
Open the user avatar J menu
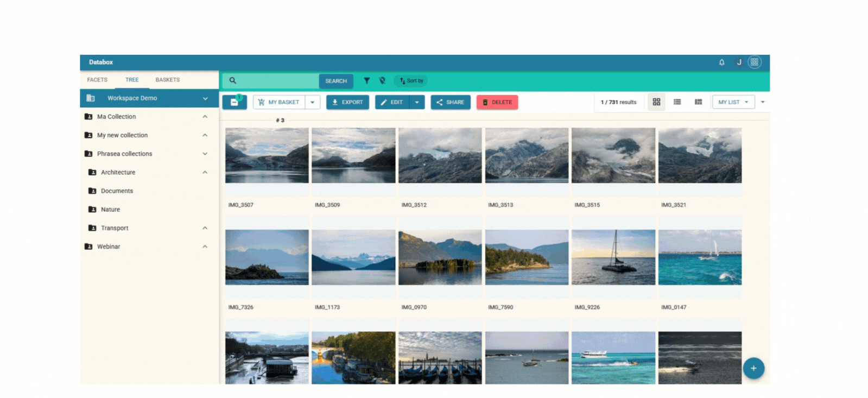(x=739, y=62)
